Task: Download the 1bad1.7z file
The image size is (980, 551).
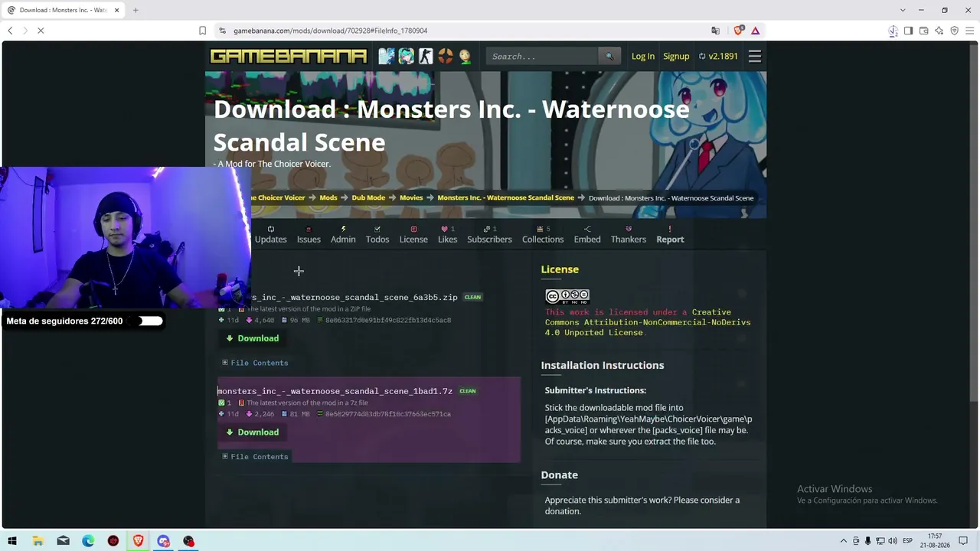Action: (253, 432)
